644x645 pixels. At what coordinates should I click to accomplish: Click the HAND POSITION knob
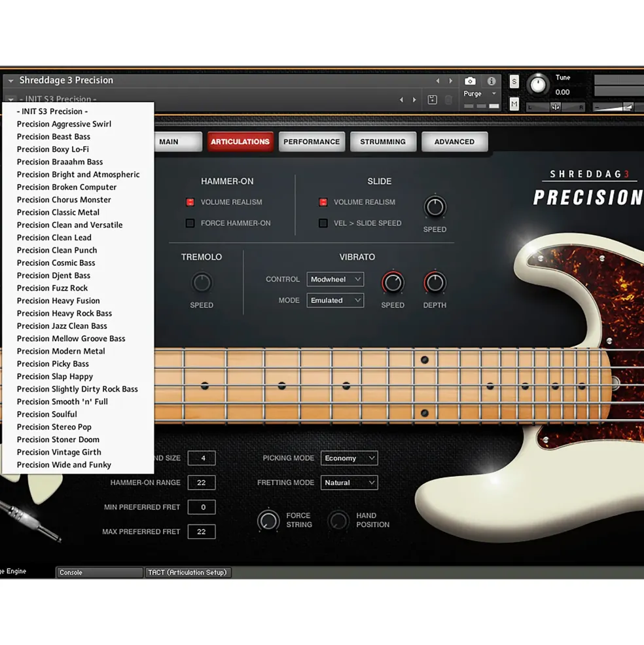tap(338, 521)
